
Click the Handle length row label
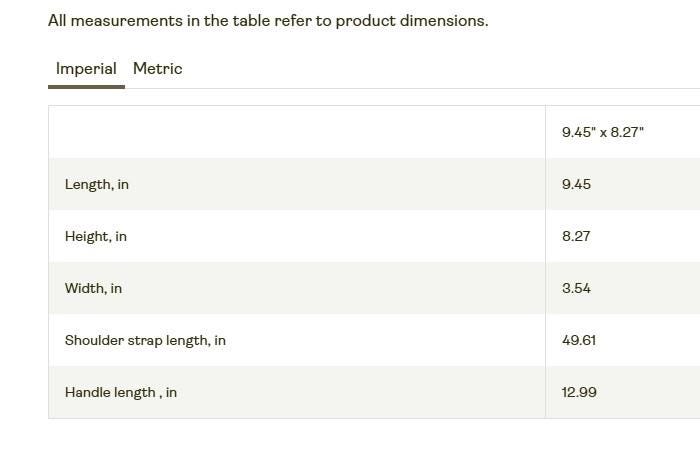coord(121,392)
